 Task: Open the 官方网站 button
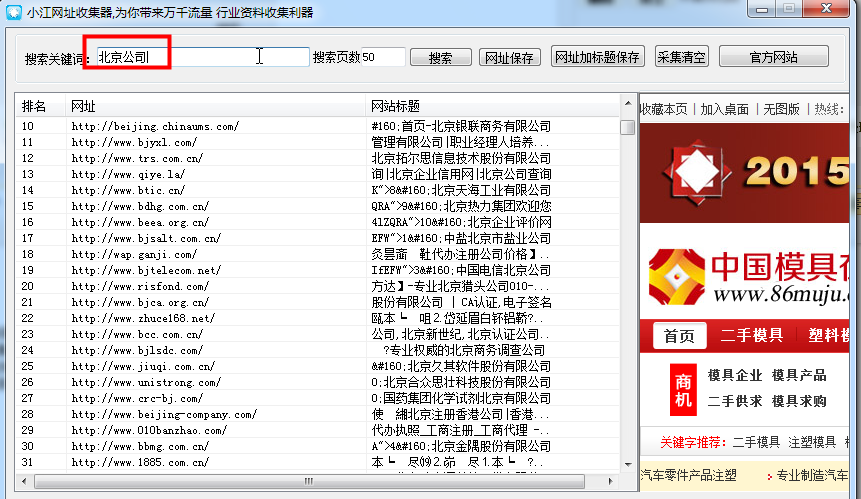773,57
